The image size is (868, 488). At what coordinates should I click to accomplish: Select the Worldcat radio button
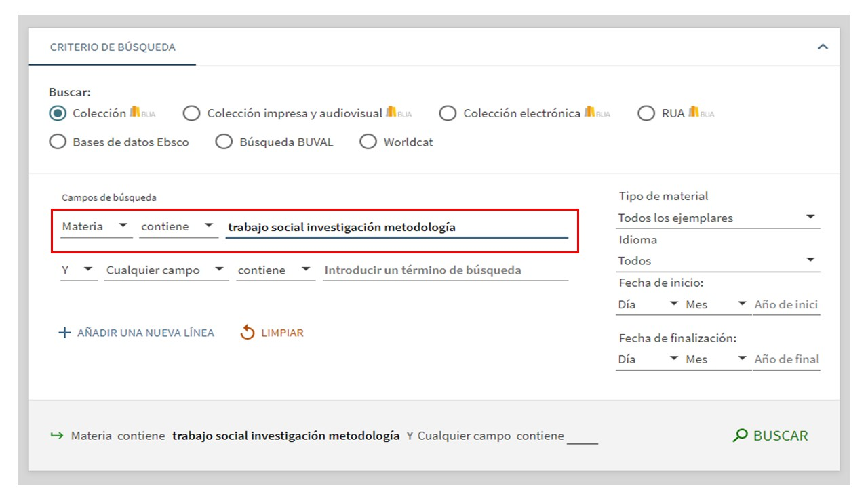368,142
